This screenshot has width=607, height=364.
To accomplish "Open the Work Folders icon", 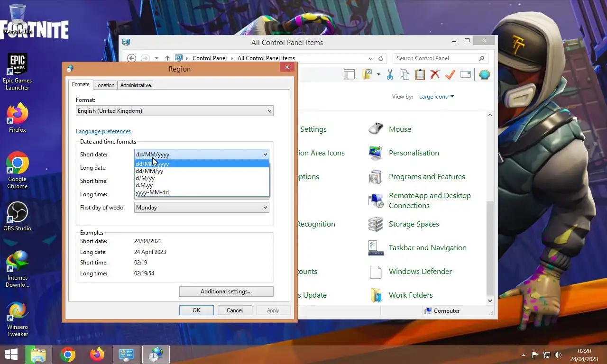I will pyautogui.click(x=401, y=295).
